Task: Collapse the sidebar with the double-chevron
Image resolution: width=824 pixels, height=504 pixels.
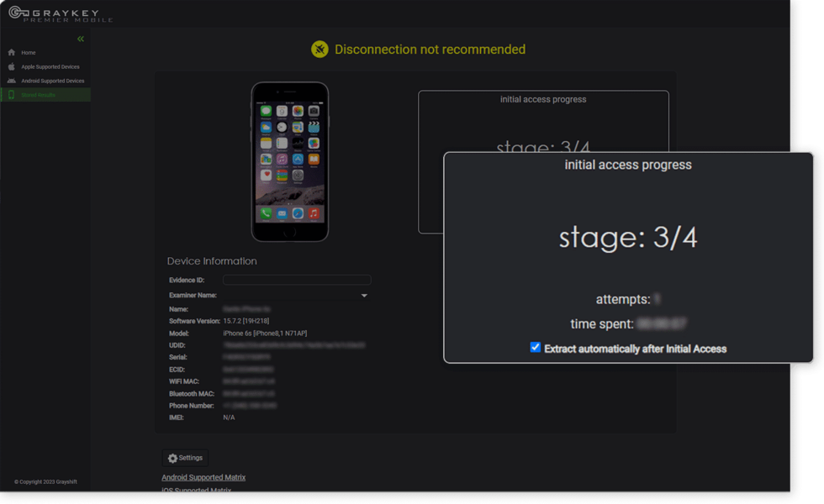Action: [81, 39]
